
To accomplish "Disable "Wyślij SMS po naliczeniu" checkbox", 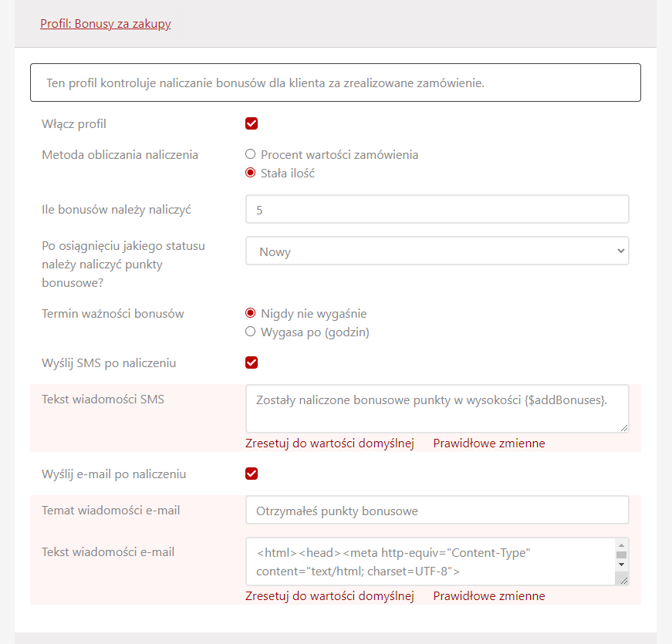I will 252,362.
